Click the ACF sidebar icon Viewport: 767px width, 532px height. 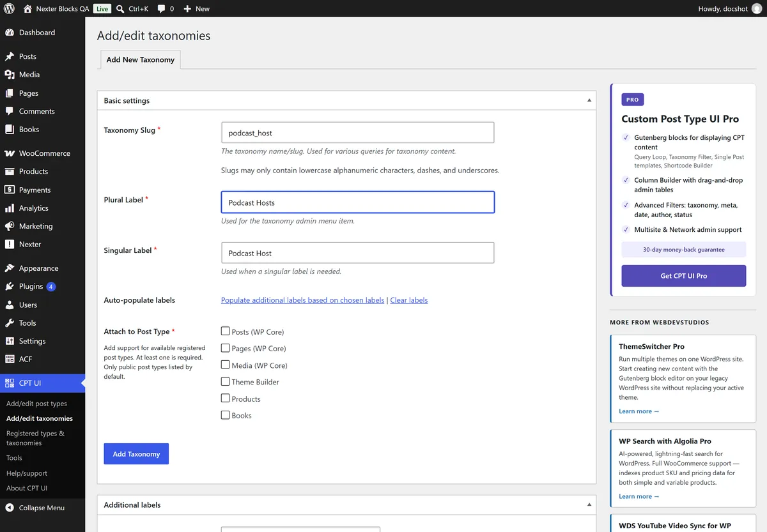pos(10,359)
